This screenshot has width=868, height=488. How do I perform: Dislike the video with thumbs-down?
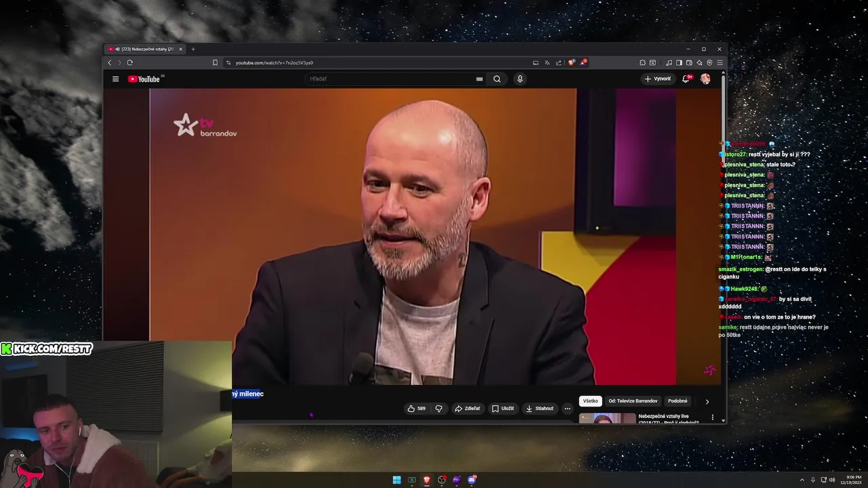439,409
